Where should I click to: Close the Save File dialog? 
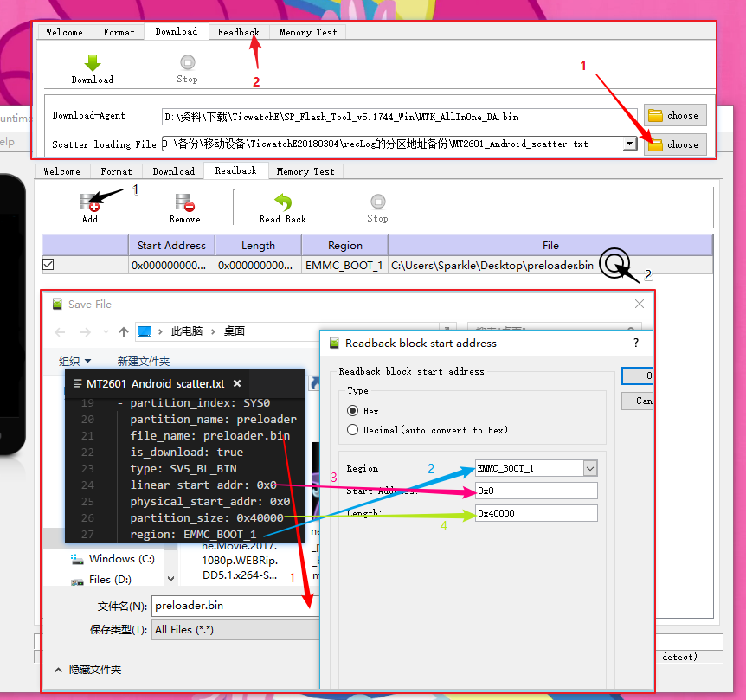point(640,304)
